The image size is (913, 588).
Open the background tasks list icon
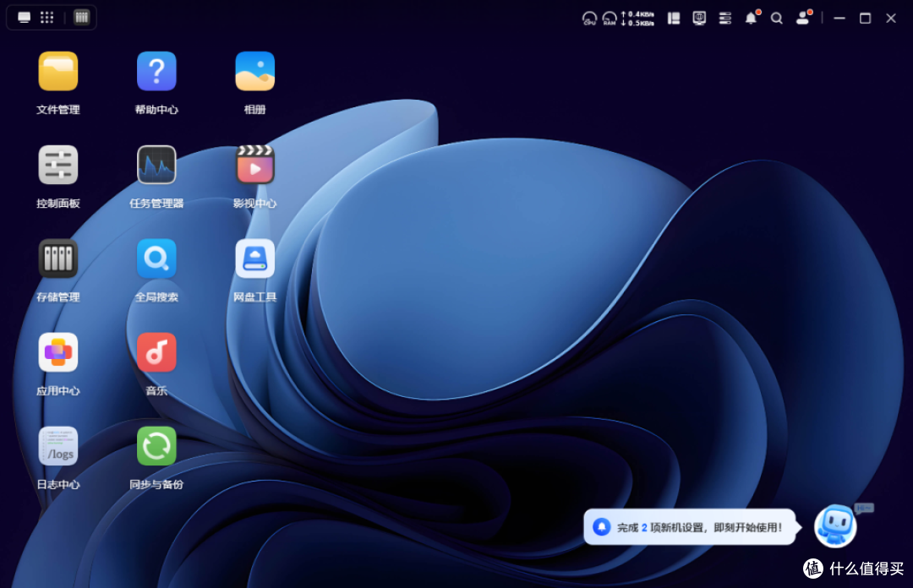(x=725, y=19)
